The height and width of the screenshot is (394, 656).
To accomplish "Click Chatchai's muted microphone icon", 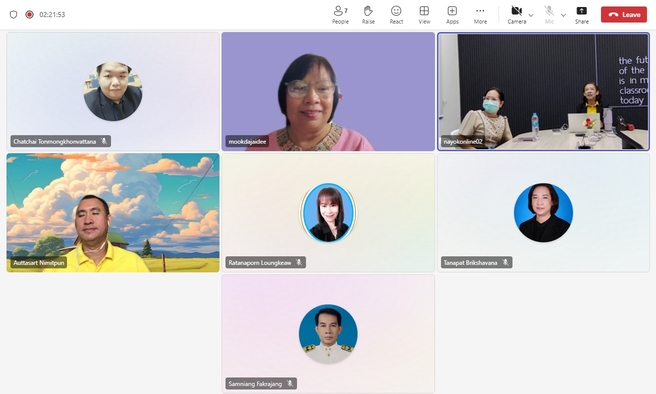I will (104, 141).
